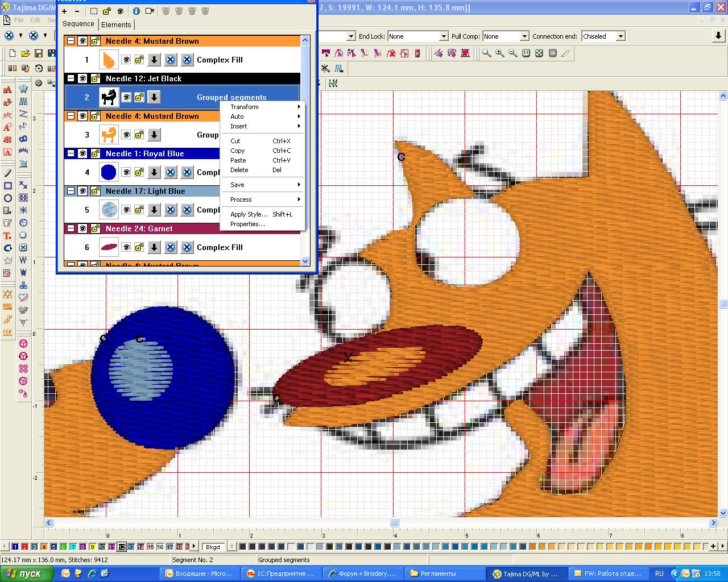Screen dimensions: 728x582
Task: Open the End Lock dropdown
Action: click(x=444, y=36)
